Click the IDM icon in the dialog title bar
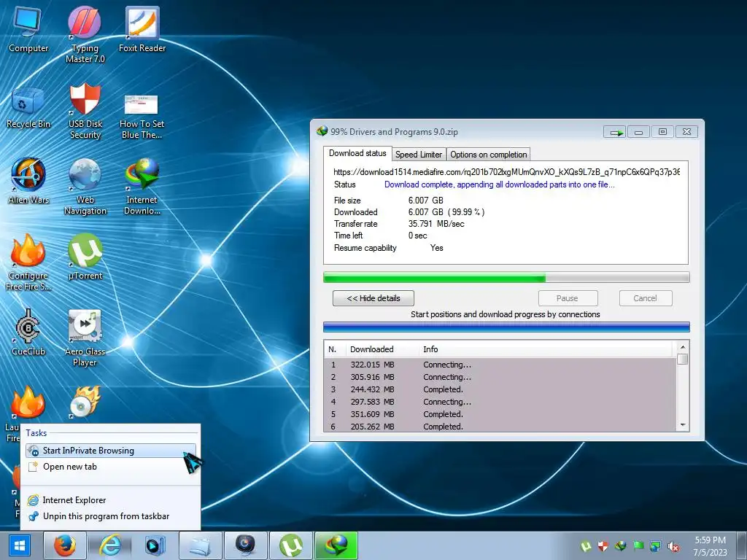The width and height of the screenshot is (747, 560). [322, 131]
